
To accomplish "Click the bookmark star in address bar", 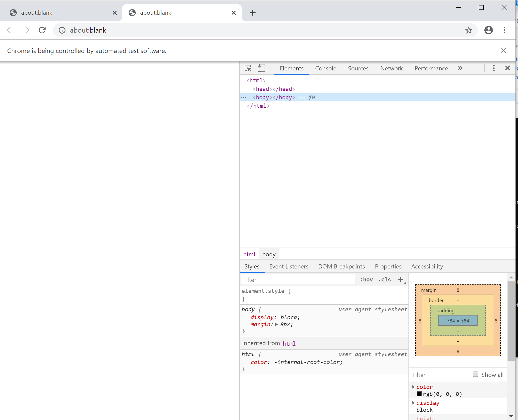I will [x=469, y=30].
